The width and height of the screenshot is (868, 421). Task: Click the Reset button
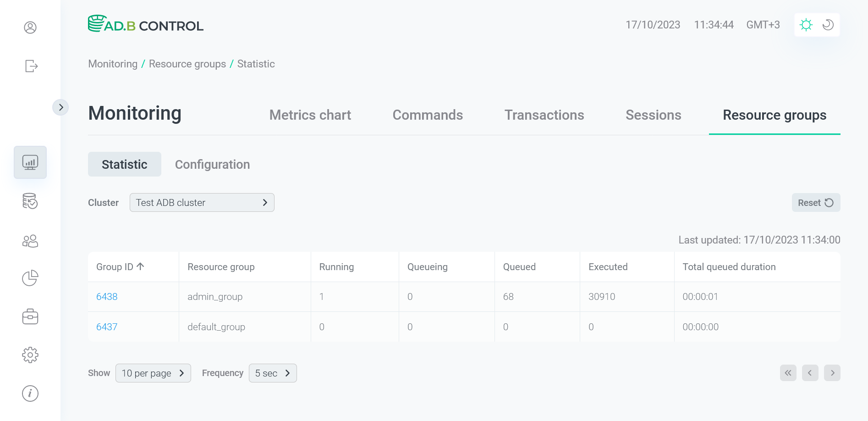(x=816, y=202)
